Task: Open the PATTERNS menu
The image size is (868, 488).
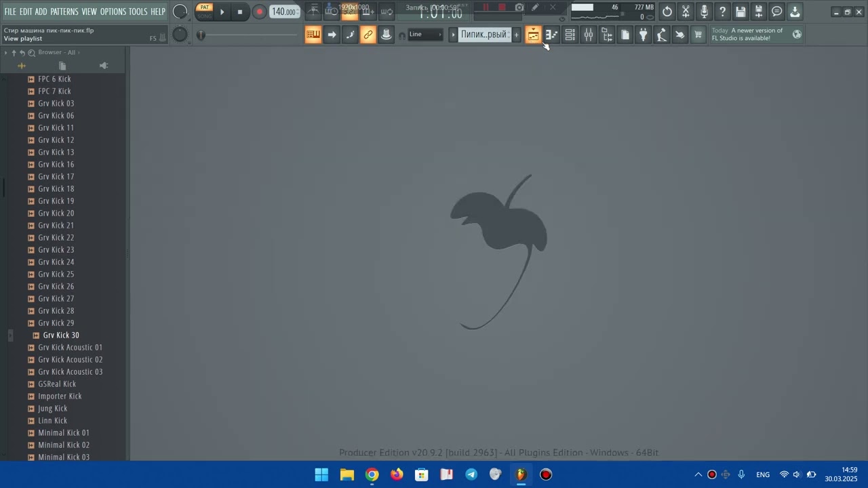Action: [x=64, y=12]
